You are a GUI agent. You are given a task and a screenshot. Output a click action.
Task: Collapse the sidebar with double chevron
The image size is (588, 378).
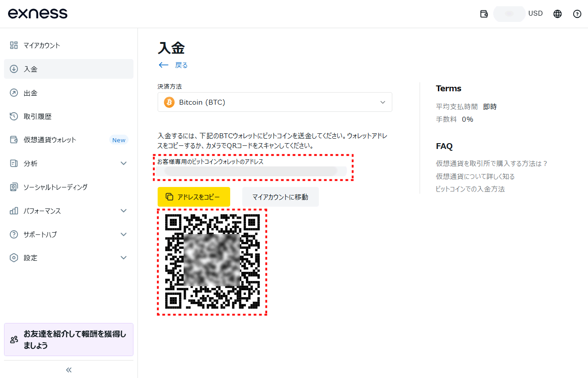(x=69, y=370)
